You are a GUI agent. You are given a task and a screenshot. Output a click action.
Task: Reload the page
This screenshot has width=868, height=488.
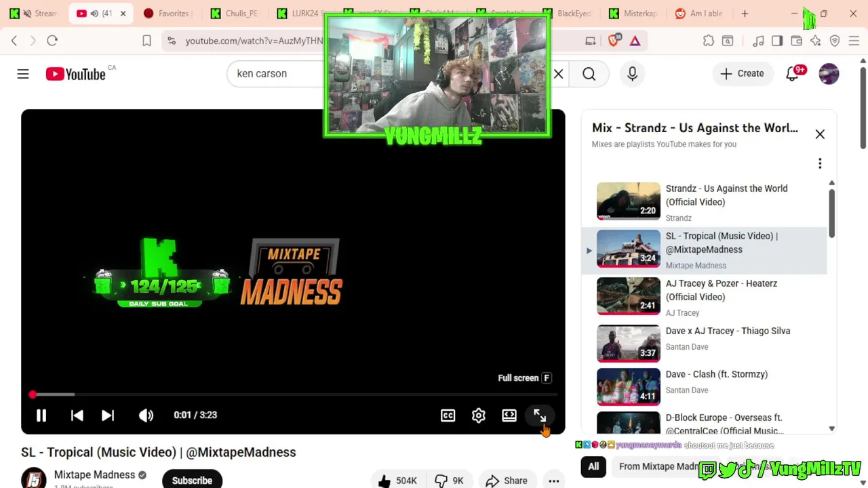[52, 41]
